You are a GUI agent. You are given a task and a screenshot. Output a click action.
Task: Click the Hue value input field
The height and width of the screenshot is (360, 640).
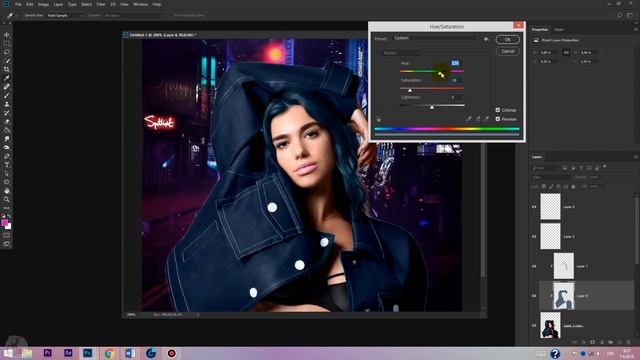tap(456, 63)
